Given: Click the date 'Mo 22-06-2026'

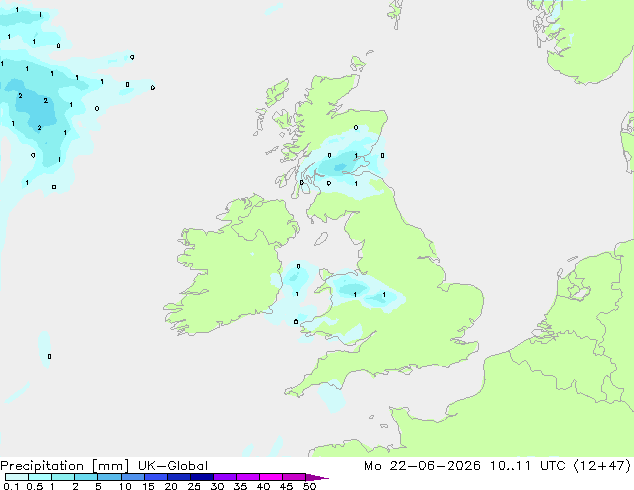Looking at the screenshot, I should click(422, 466).
